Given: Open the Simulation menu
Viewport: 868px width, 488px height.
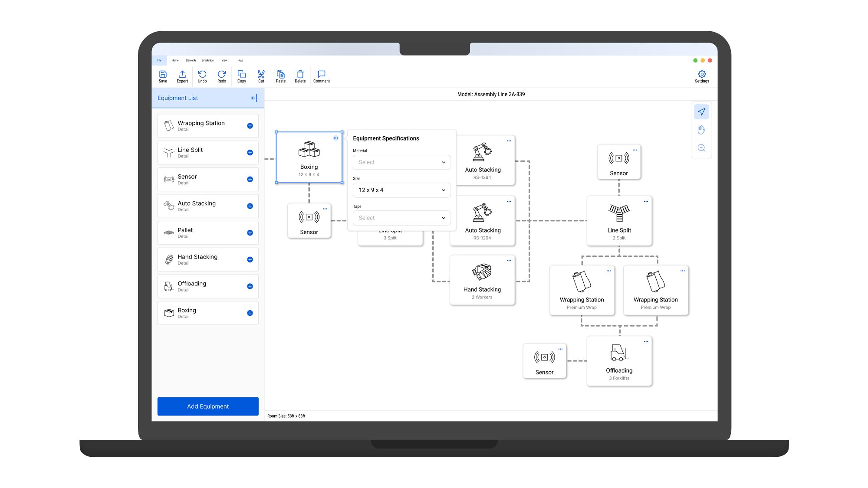Looking at the screenshot, I should pyautogui.click(x=207, y=60).
